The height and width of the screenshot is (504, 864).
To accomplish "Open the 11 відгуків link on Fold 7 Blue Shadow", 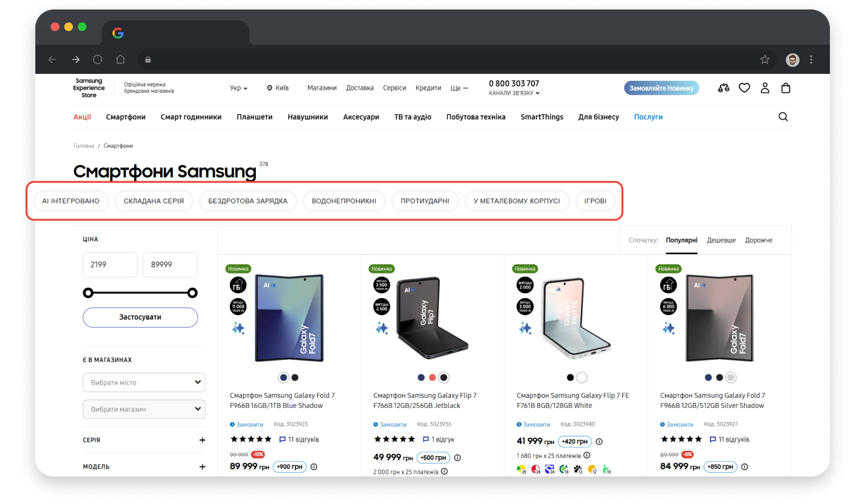I will click(299, 439).
